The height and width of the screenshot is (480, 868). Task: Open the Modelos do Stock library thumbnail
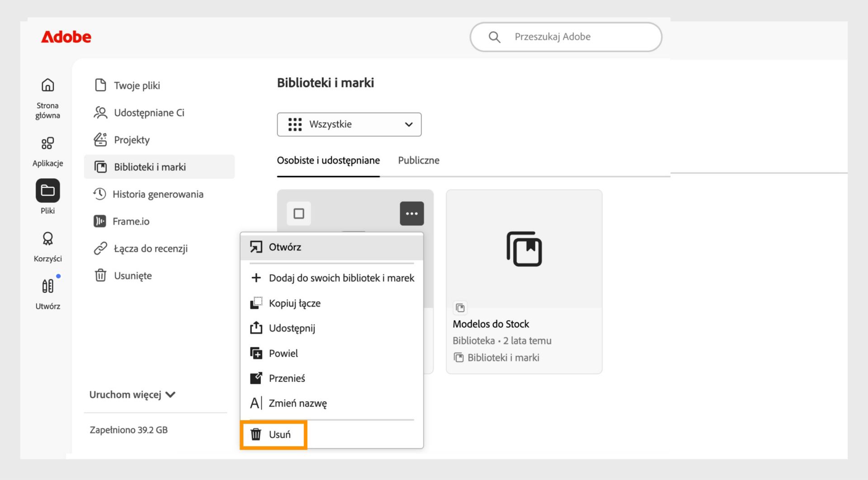point(524,249)
